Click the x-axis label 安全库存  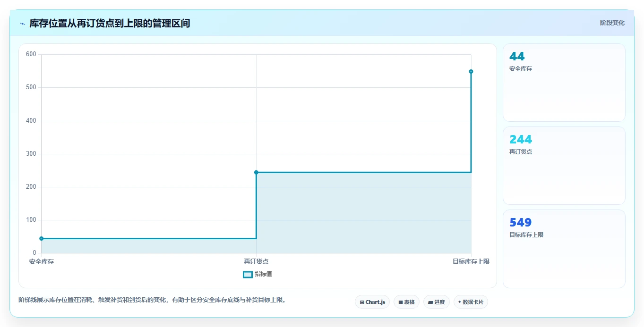[x=42, y=261]
